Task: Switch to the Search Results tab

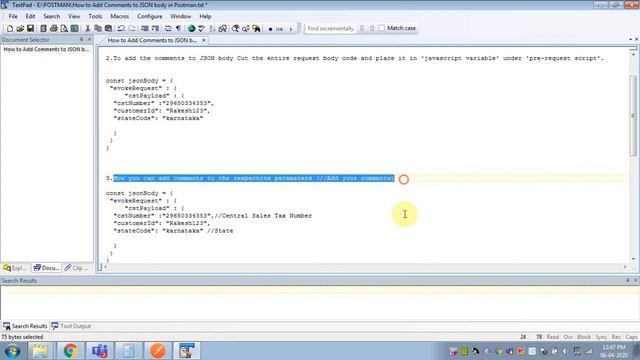Action: [25, 326]
